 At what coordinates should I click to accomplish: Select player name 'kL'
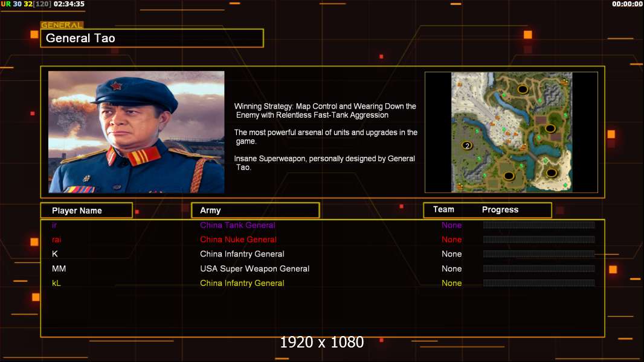[56, 283]
